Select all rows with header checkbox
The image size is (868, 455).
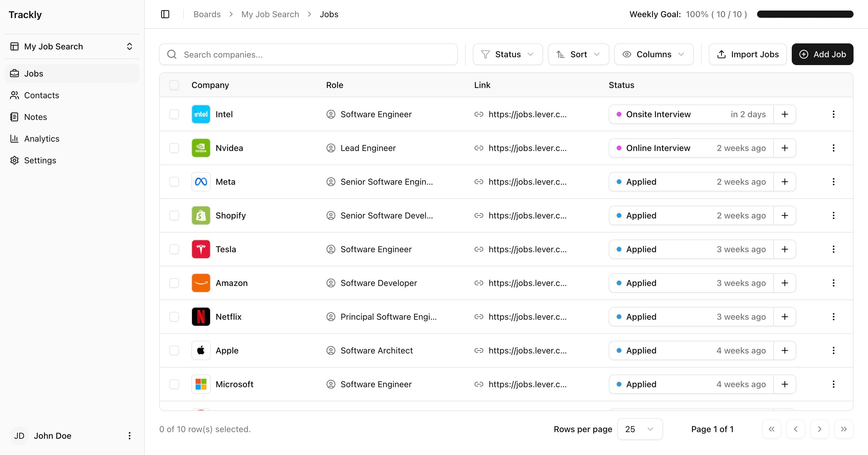(174, 85)
